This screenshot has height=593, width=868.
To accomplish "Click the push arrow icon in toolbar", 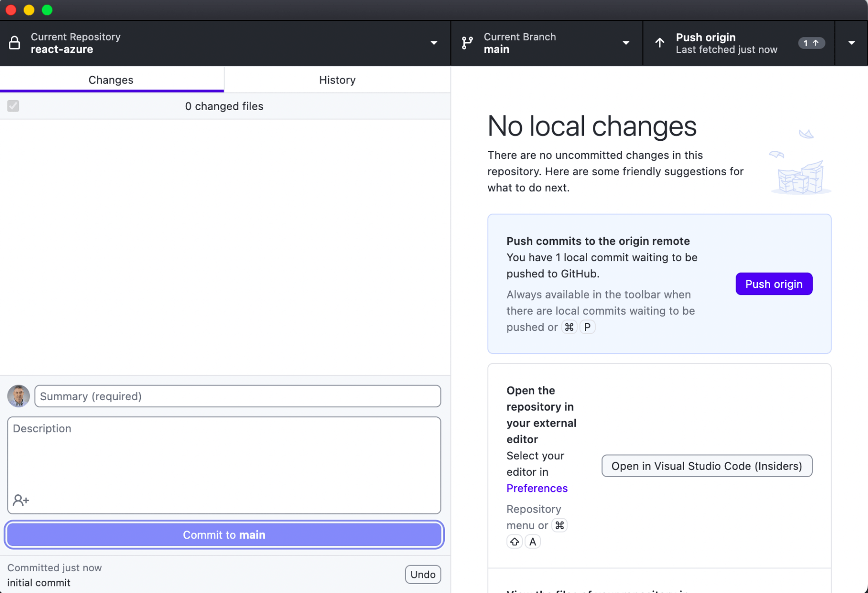I will (x=660, y=43).
